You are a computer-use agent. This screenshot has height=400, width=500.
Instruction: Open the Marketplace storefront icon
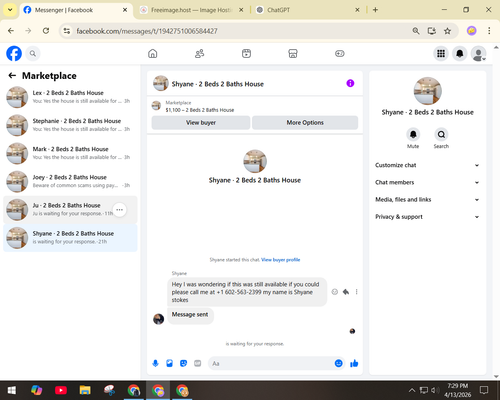[293, 53]
